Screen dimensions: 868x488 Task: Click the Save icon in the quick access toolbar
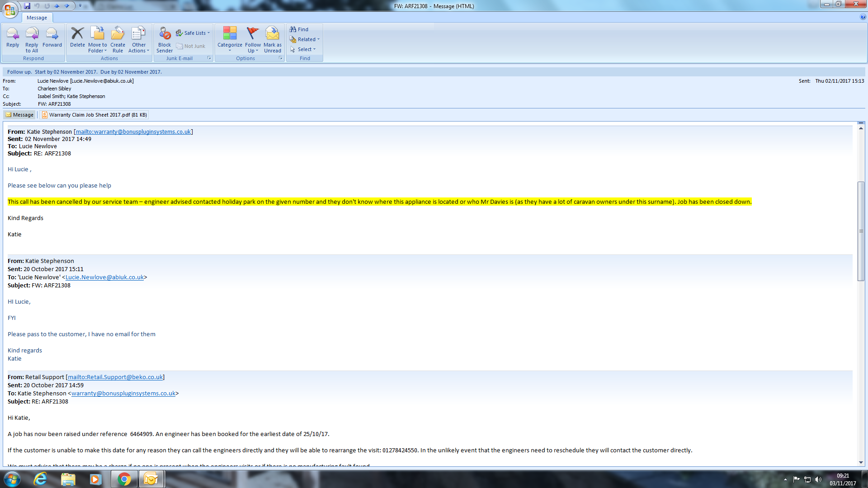click(x=27, y=6)
